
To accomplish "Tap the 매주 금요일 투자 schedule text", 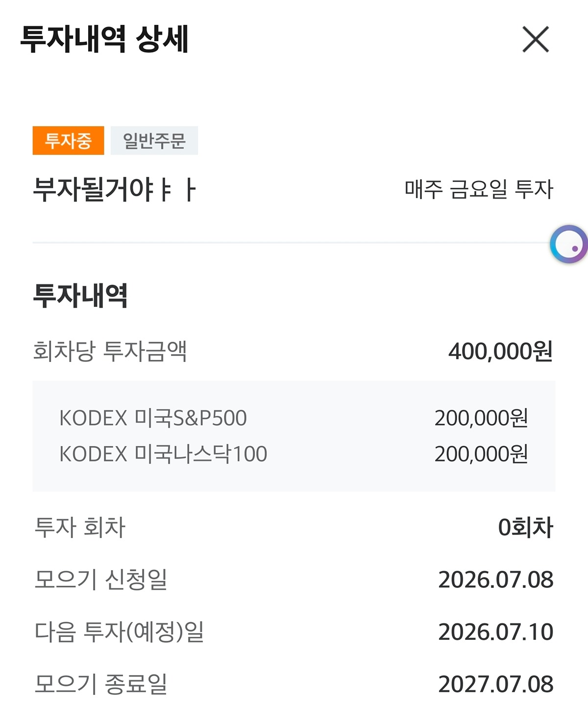I will pos(479,189).
